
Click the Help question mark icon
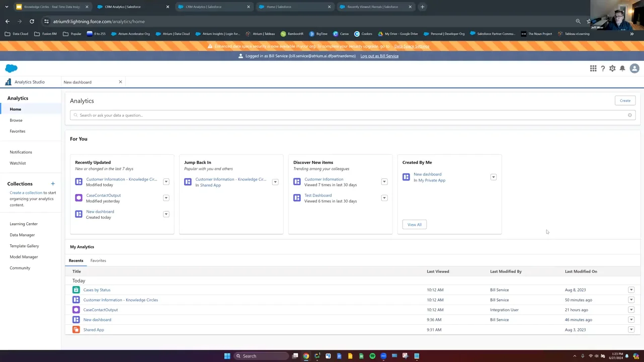[x=603, y=68]
